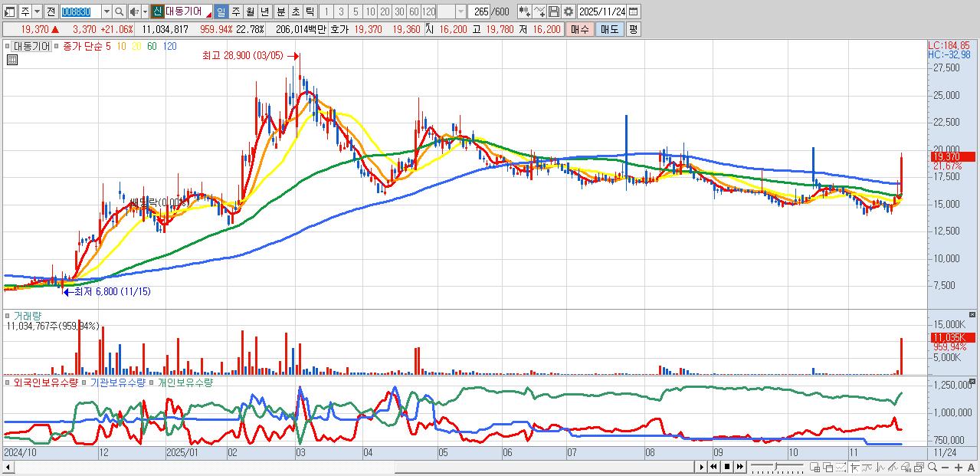The image size is (980, 476).
Task: Click the horizontal scrollbar right arrow
Action: (x=701, y=467)
